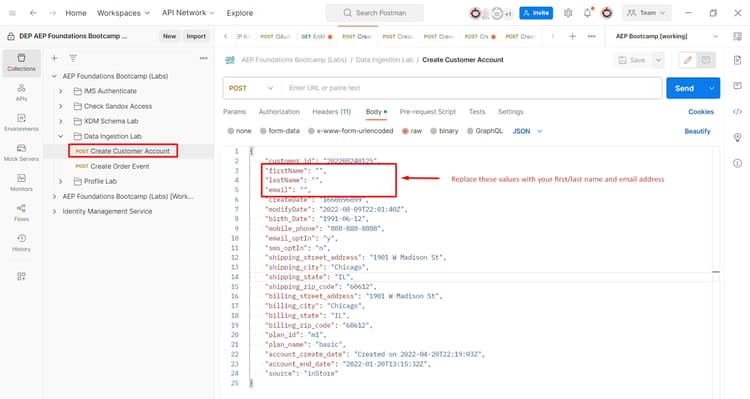Switch to the Tests tab
This screenshot has width=750, height=399.
(x=477, y=111)
